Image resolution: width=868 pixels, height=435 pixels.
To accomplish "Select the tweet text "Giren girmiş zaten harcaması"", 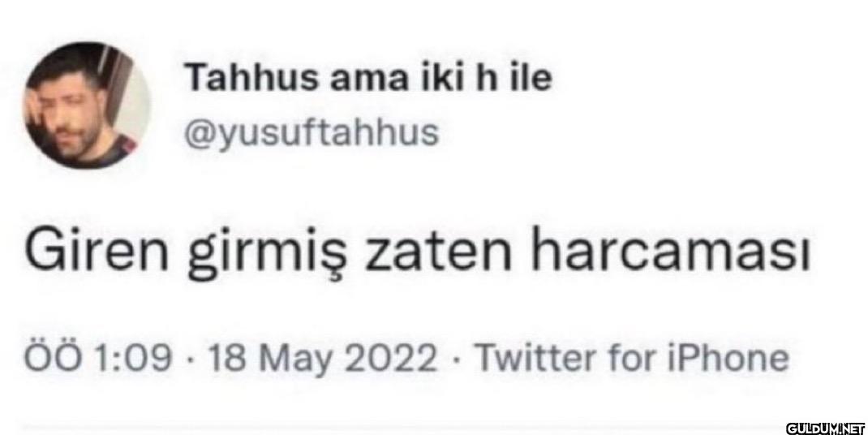I will pos(418,256).
